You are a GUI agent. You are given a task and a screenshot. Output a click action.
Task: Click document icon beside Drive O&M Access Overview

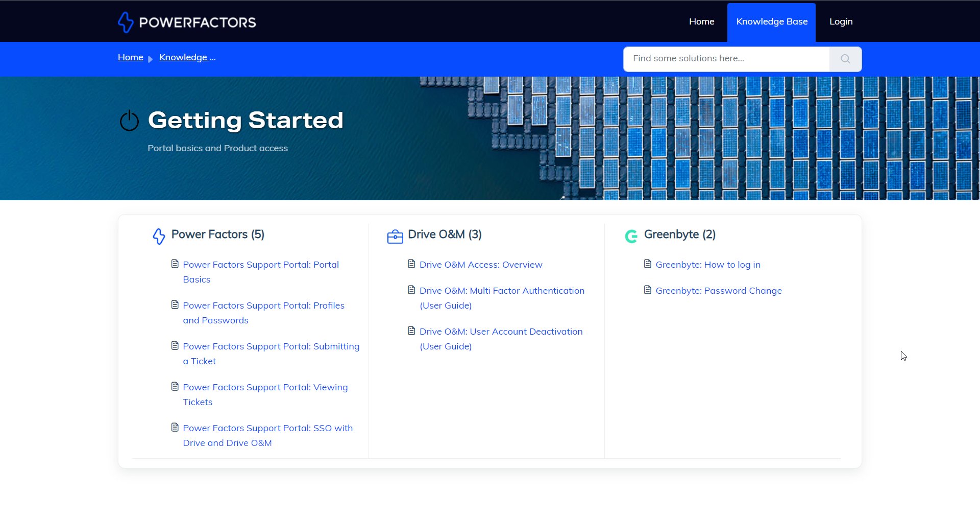click(411, 264)
